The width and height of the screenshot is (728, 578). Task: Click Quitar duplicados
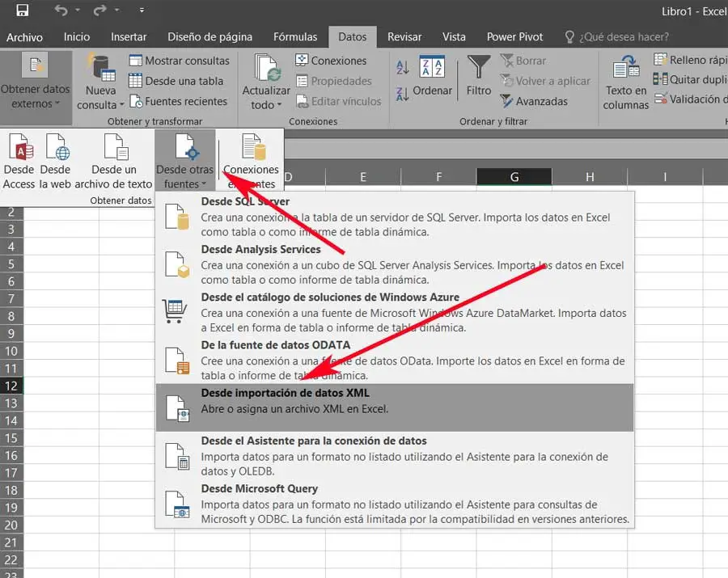tap(691, 79)
